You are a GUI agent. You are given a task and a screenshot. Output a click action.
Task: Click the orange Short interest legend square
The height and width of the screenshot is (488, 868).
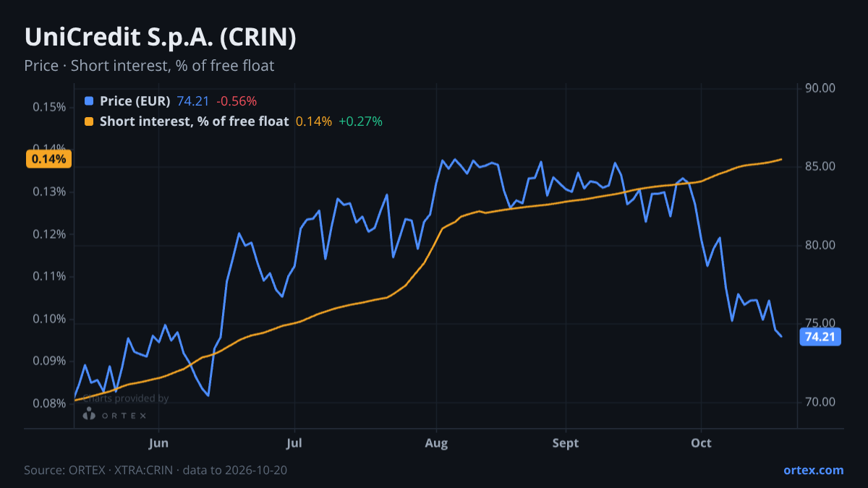tap(89, 121)
